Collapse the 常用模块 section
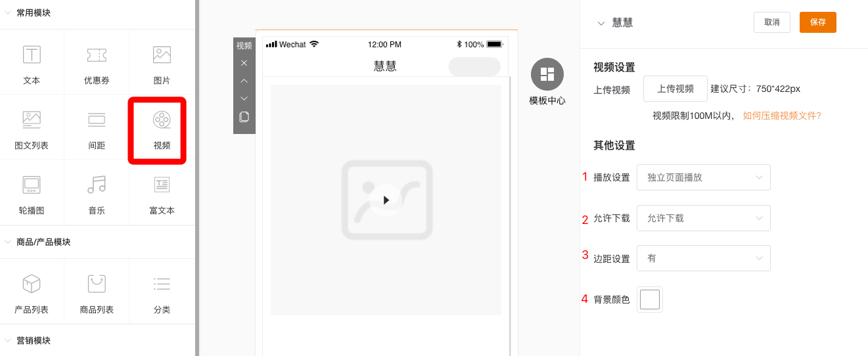 click(x=8, y=12)
